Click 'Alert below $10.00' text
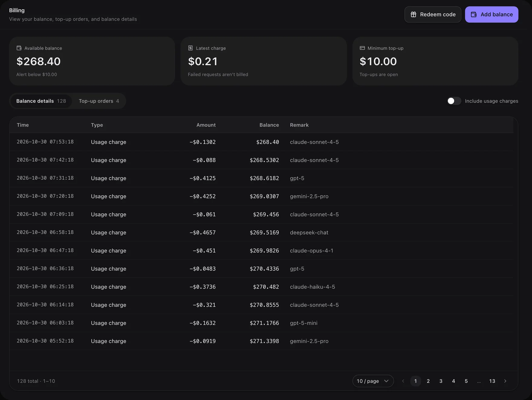The height and width of the screenshot is (400, 532). pos(37,74)
